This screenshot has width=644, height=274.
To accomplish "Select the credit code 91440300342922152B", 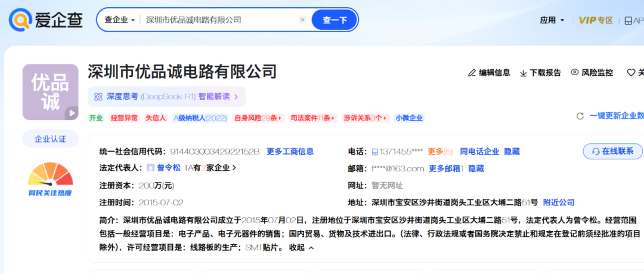I will click(215, 152).
